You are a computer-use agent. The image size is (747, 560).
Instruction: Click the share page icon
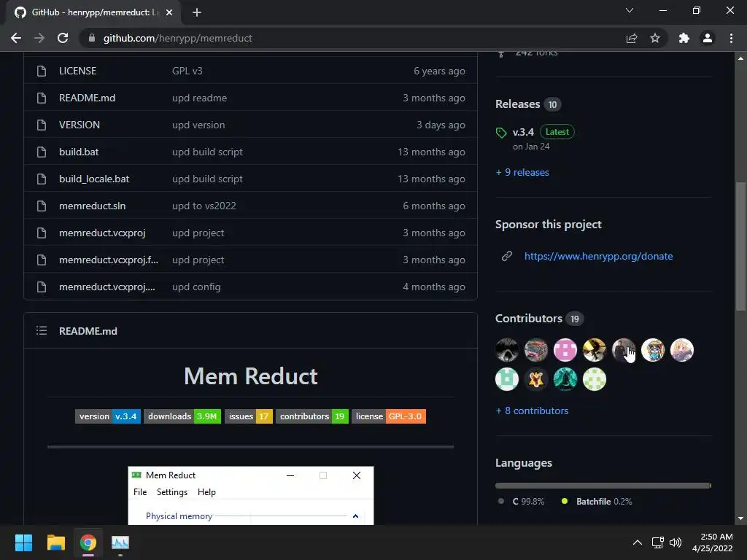(632, 38)
